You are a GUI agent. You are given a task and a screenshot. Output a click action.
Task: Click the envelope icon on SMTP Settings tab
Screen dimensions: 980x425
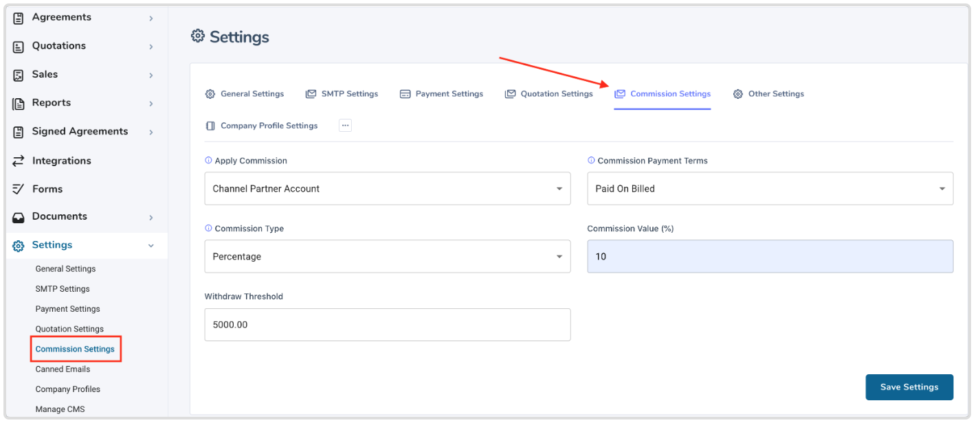[311, 93]
